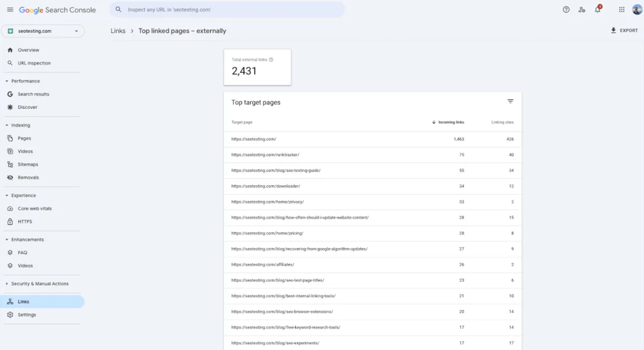Open the seo-testing-guide blog row
Viewport: 644px width, 350px height.
tap(372, 170)
